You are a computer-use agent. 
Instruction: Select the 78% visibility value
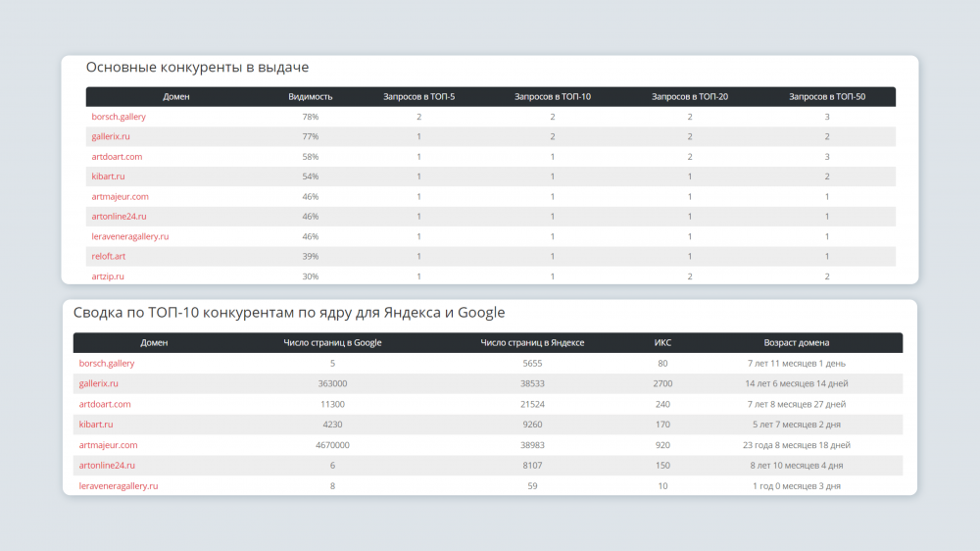tap(311, 117)
